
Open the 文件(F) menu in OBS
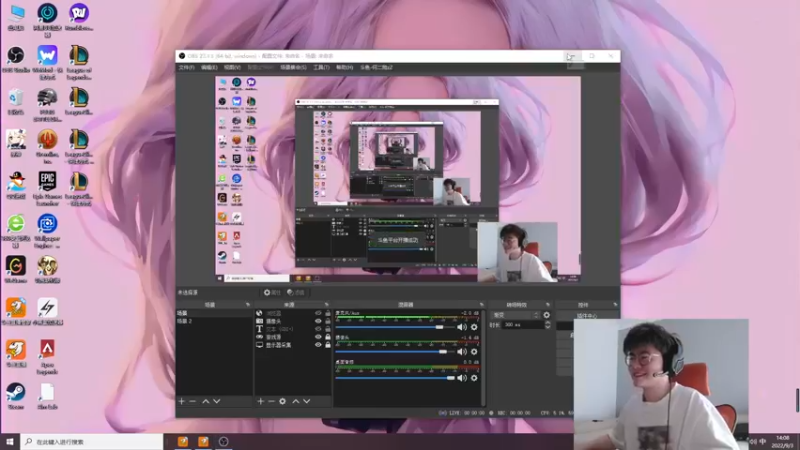pyautogui.click(x=186, y=67)
